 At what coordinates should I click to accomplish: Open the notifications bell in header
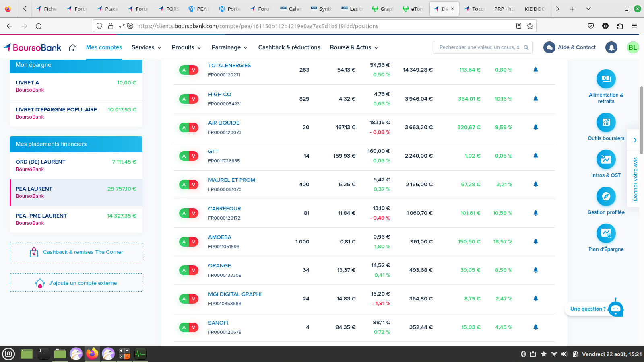[611, 47]
